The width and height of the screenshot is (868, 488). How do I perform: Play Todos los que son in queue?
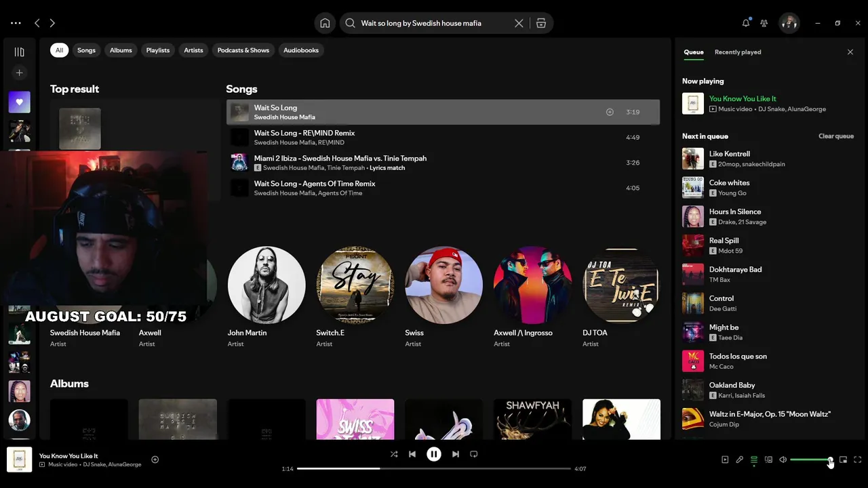point(768,361)
